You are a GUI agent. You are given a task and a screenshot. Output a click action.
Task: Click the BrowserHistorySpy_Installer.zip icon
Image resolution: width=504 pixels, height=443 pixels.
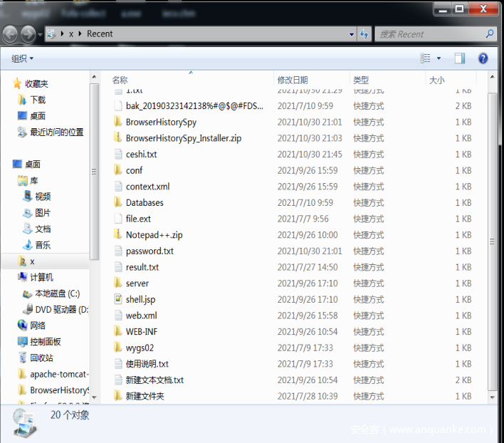[x=118, y=138]
